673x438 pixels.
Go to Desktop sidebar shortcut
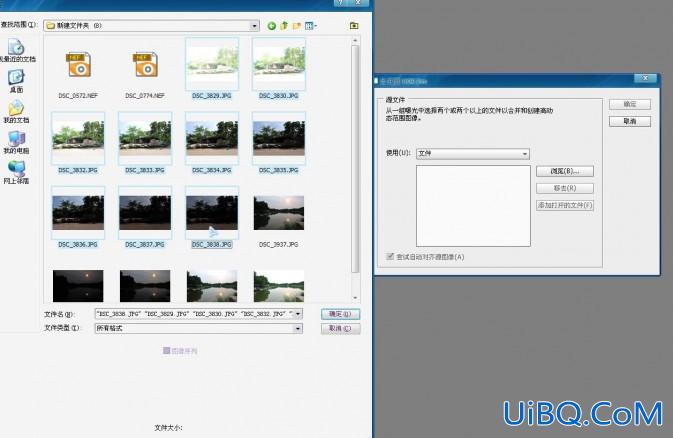pos(16,81)
